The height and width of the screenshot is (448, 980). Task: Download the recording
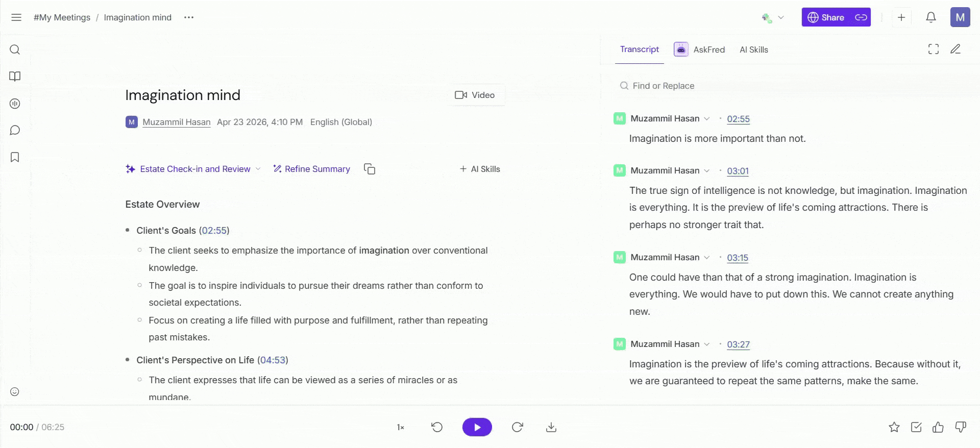(x=551, y=427)
